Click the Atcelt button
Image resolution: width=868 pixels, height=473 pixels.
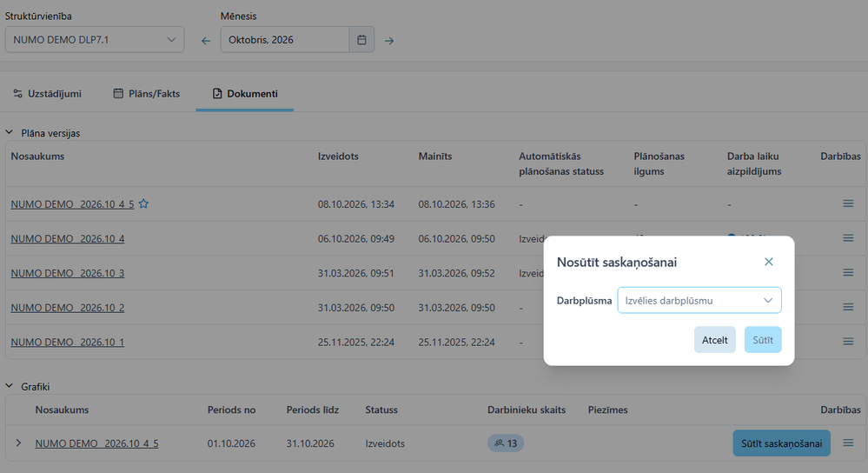(x=715, y=339)
